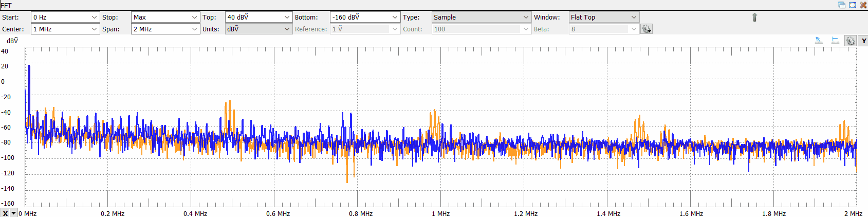Open the Type dropdown showing Sample
868x217 pixels.
pyautogui.click(x=526, y=17)
